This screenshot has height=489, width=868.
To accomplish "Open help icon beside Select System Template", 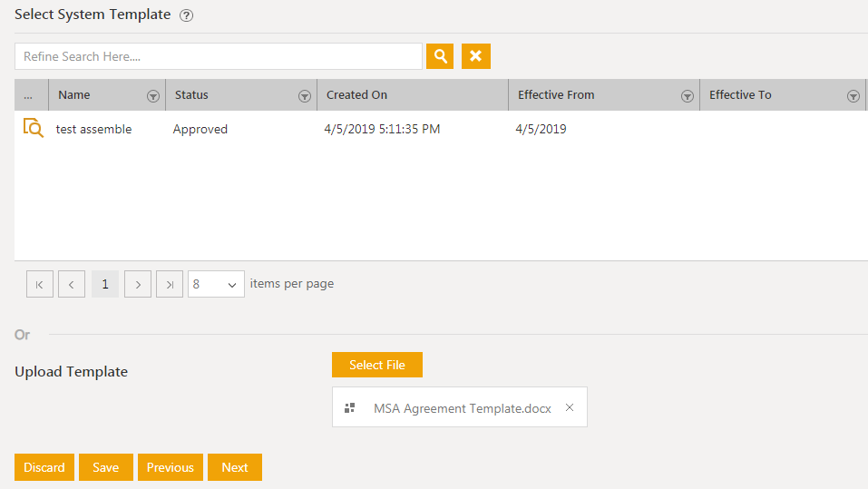I will coord(186,15).
